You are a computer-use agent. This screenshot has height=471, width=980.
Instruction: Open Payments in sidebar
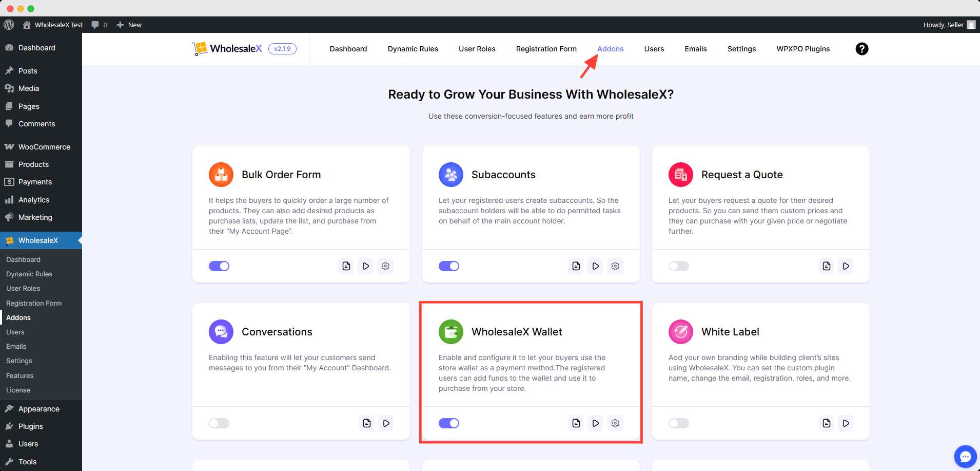click(41, 182)
